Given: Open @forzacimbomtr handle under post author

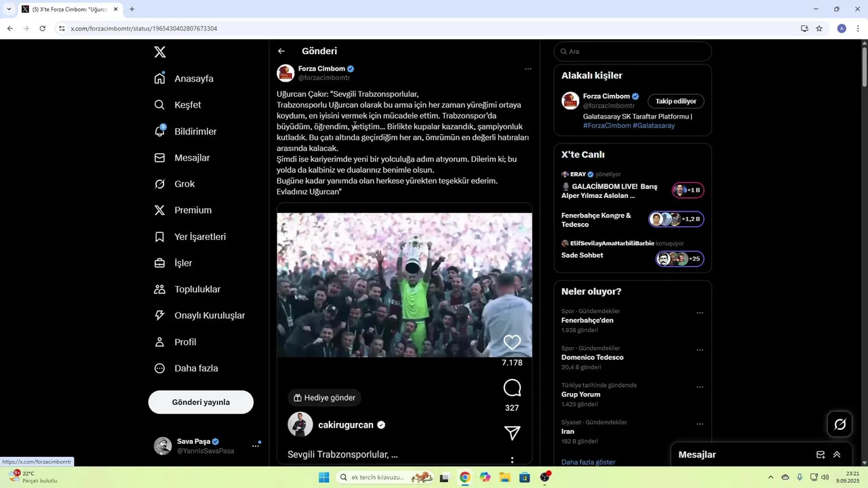Looking at the screenshot, I should click(324, 78).
